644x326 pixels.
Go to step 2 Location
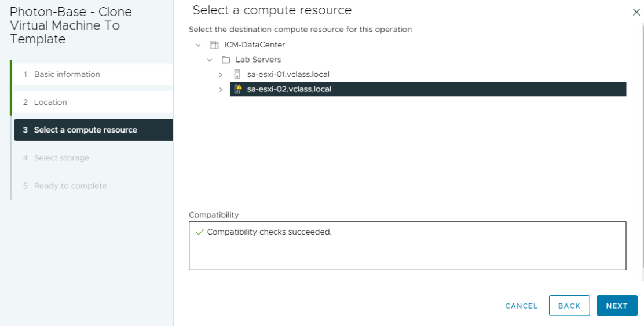click(94, 102)
